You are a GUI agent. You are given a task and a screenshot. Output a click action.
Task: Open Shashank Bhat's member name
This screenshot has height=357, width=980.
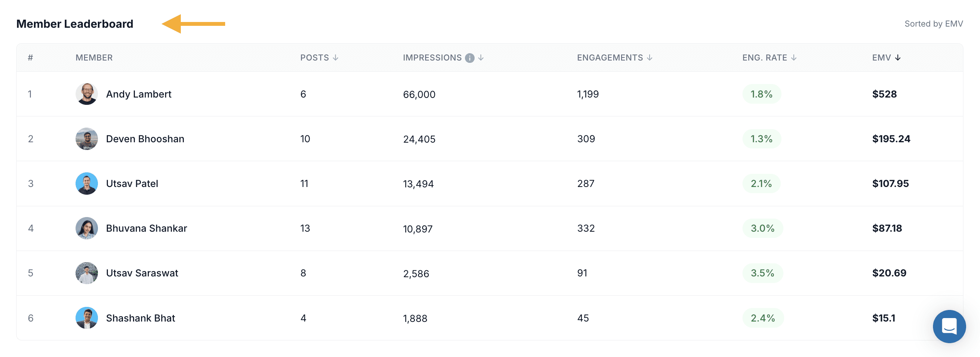[141, 318]
